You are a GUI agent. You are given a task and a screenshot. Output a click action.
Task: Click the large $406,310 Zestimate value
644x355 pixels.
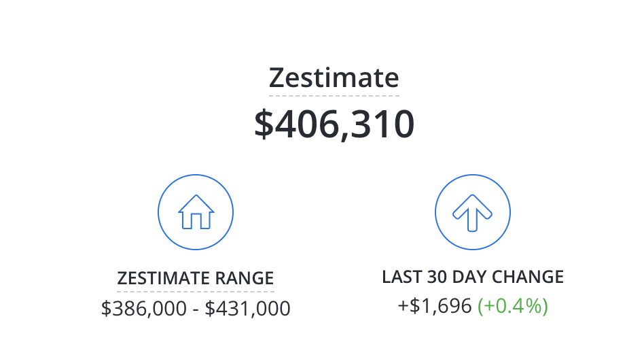pos(334,124)
